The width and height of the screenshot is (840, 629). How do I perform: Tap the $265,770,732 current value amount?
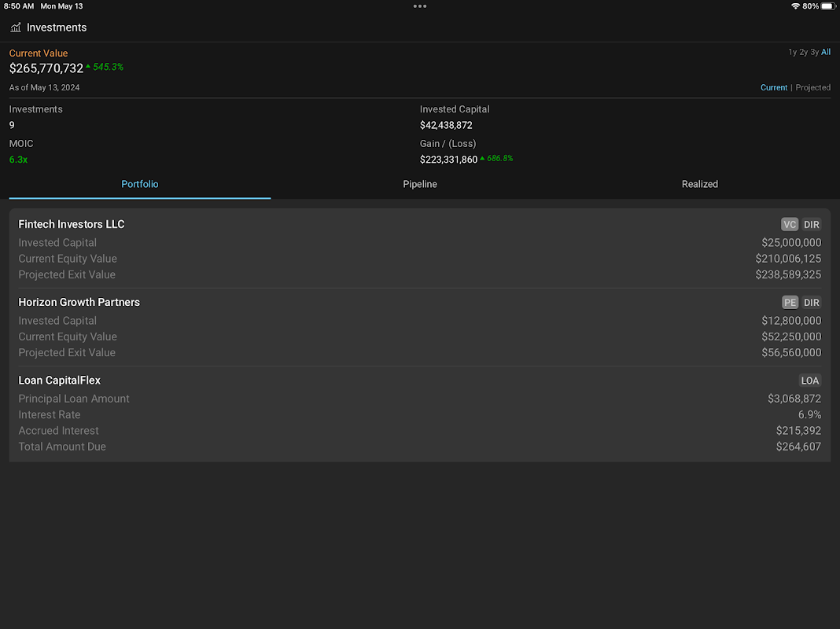coord(46,68)
